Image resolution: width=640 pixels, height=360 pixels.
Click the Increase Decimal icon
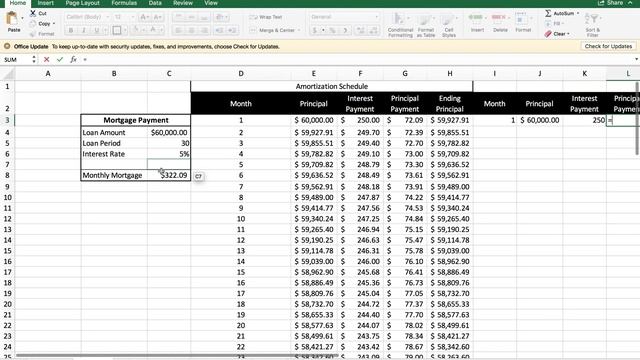tap(360, 30)
